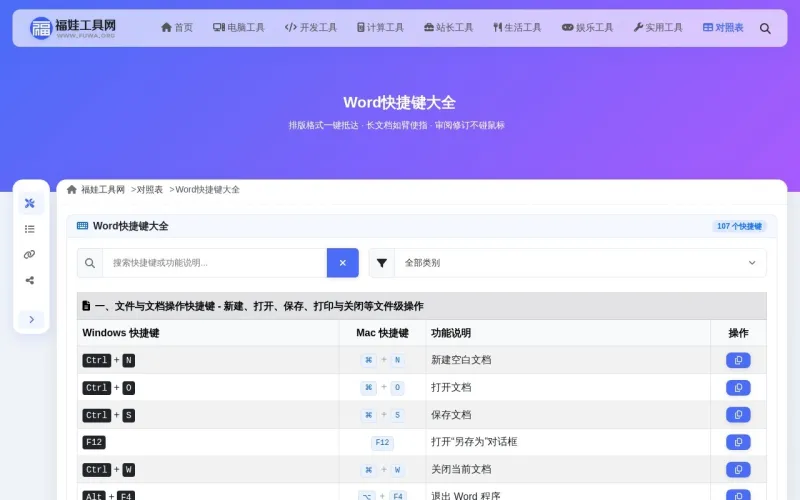
Task: Copy the 关闭当前文档 shortcut
Action: 738,469
